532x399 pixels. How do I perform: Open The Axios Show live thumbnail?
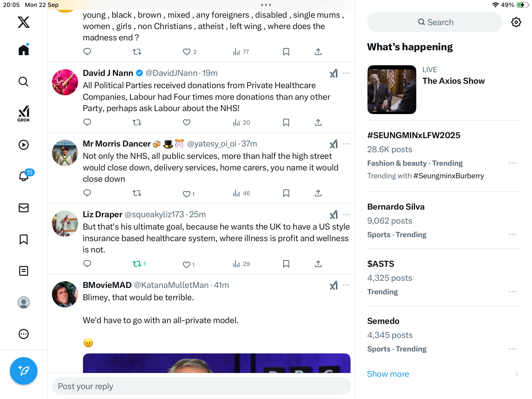(392, 89)
